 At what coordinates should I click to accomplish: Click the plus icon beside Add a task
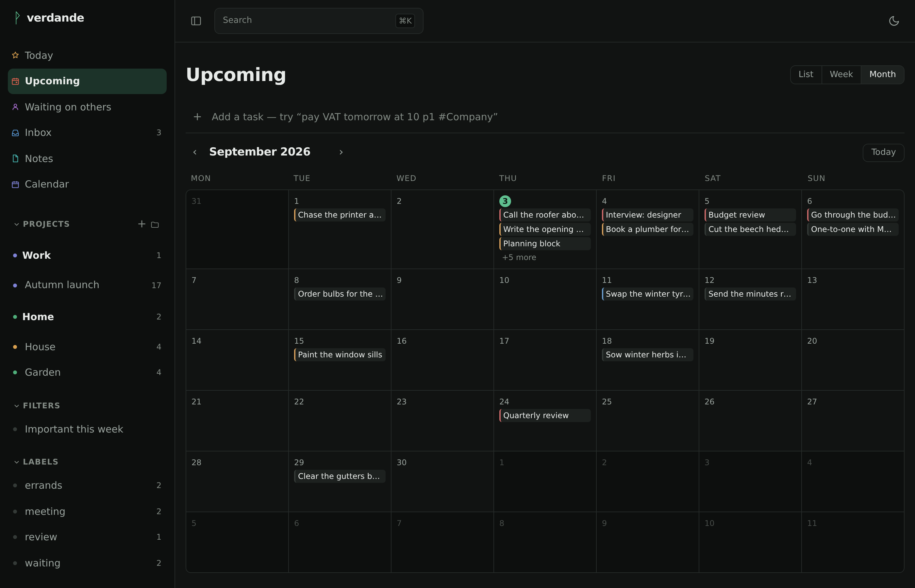[x=197, y=117]
